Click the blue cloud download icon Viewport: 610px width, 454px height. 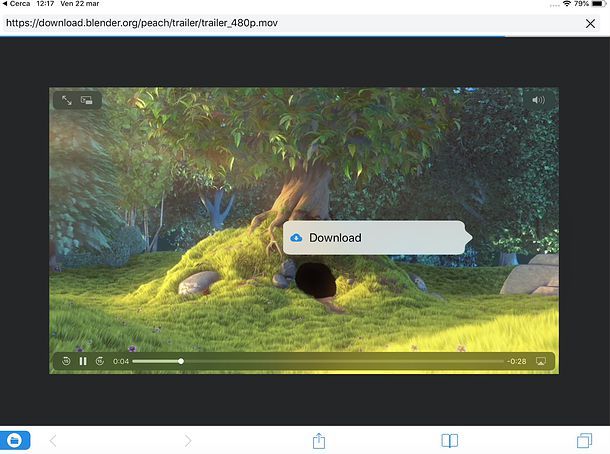pos(296,238)
